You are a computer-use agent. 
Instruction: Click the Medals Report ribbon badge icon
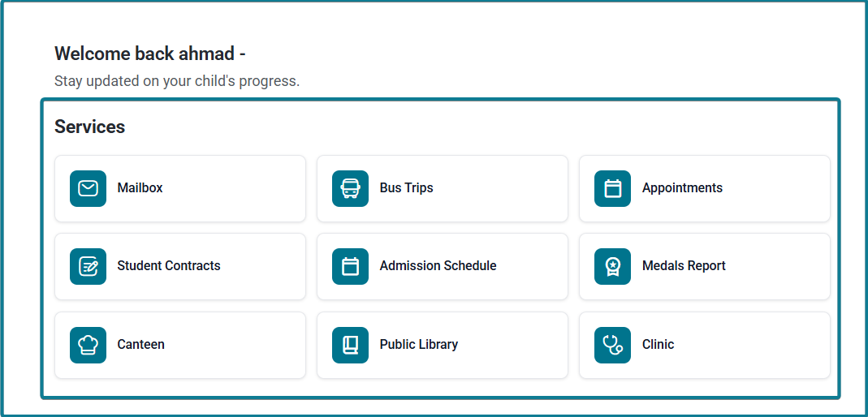(x=613, y=267)
